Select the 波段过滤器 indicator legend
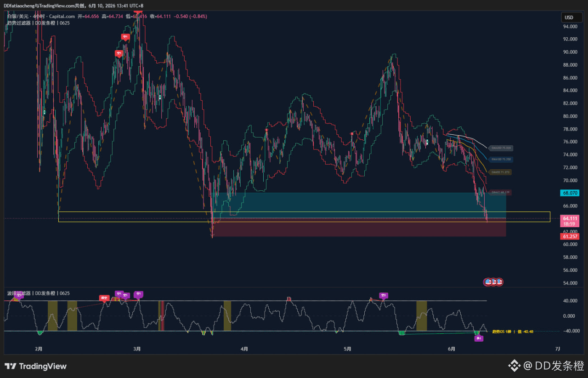588x378 pixels. (38, 293)
